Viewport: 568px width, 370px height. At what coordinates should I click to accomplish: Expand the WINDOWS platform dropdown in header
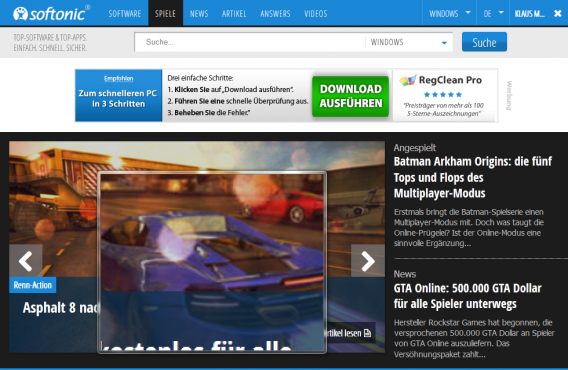[x=449, y=13]
